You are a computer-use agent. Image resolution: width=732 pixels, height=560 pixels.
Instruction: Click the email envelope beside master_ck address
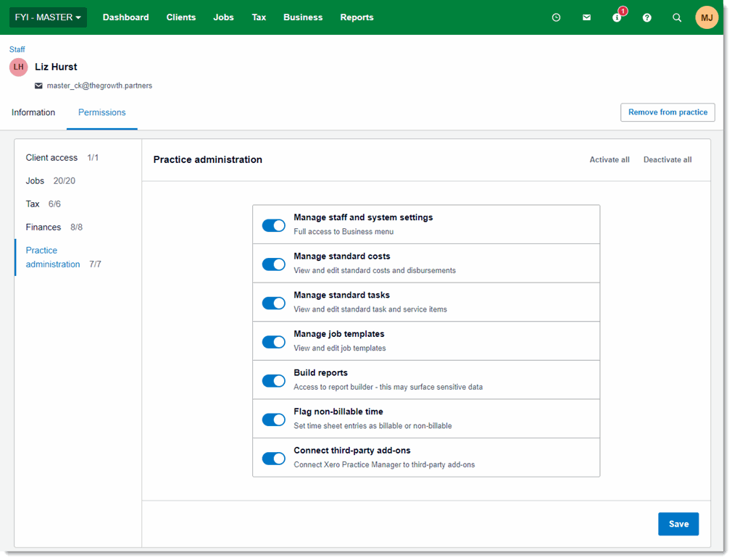pyautogui.click(x=38, y=86)
